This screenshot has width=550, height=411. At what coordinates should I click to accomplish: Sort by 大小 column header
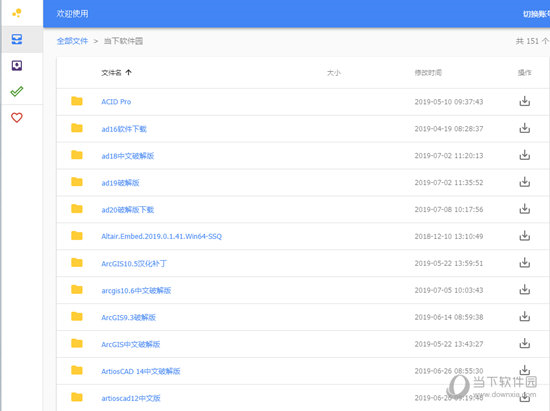(x=334, y=73)
